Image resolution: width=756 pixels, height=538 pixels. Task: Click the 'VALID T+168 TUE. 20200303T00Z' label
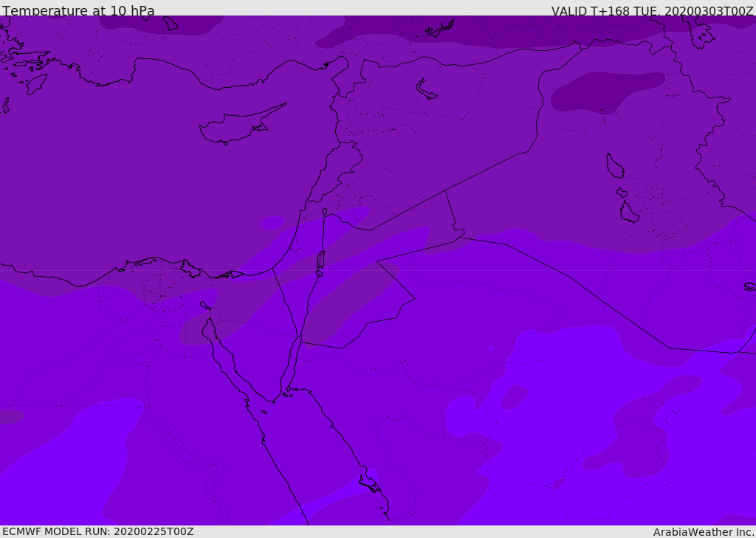pos(653,11)
